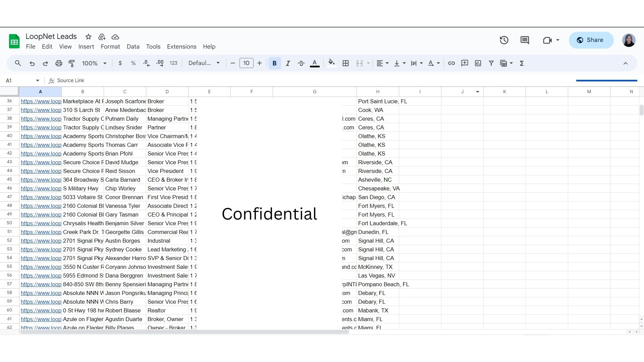Screen dimensions: 644x362
Task: Expand the column J dropdown arrow
Action: [x=477, y=92]
